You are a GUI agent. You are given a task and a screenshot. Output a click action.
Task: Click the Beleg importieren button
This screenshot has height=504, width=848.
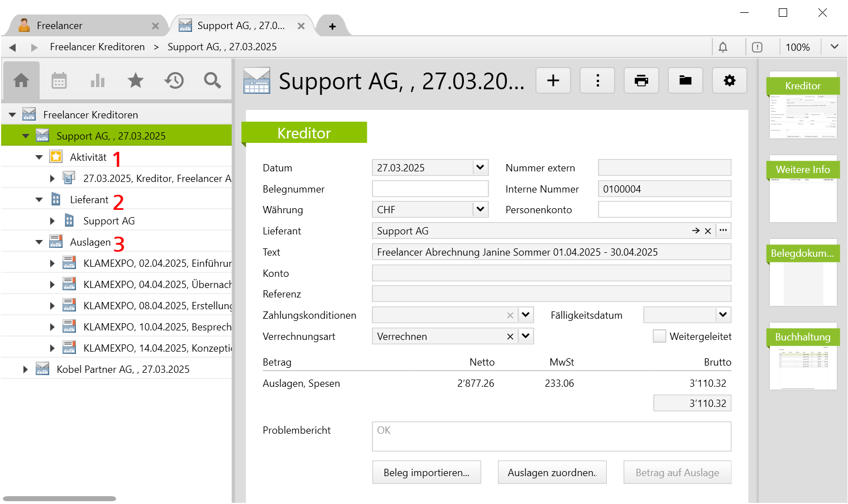click(x=427, y=473)
